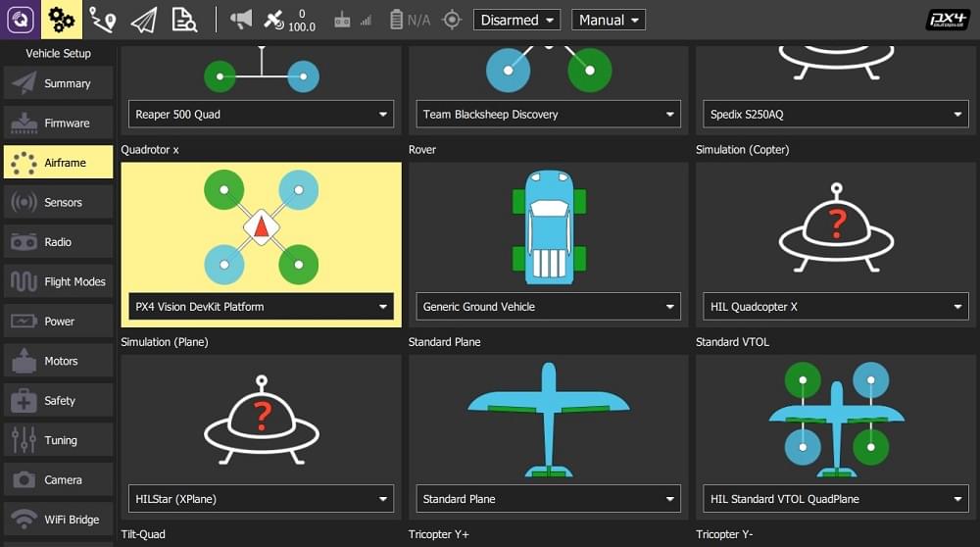Click the GPS satellite status icon
The image size is (980, 547).
point(275,20)
